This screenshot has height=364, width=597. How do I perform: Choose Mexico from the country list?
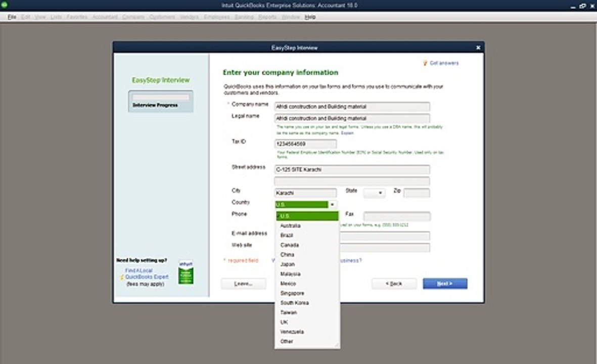307,284
